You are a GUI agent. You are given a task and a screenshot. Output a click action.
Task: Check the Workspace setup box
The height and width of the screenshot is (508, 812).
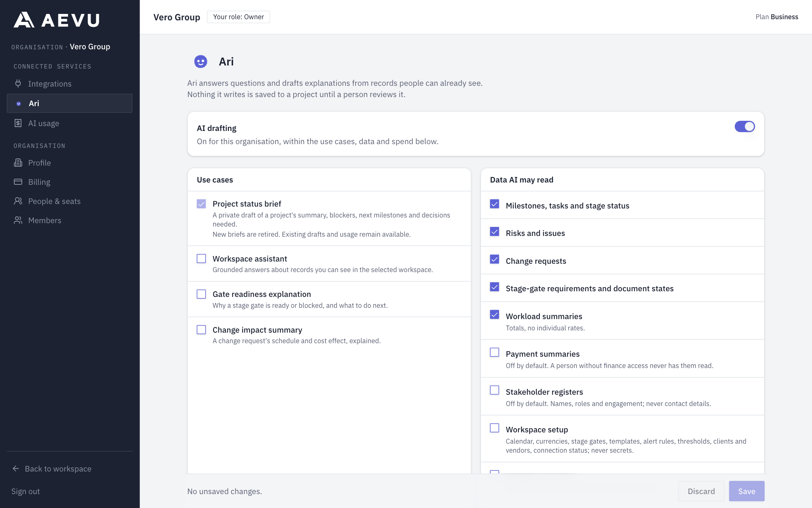click(x=495, y=428)
